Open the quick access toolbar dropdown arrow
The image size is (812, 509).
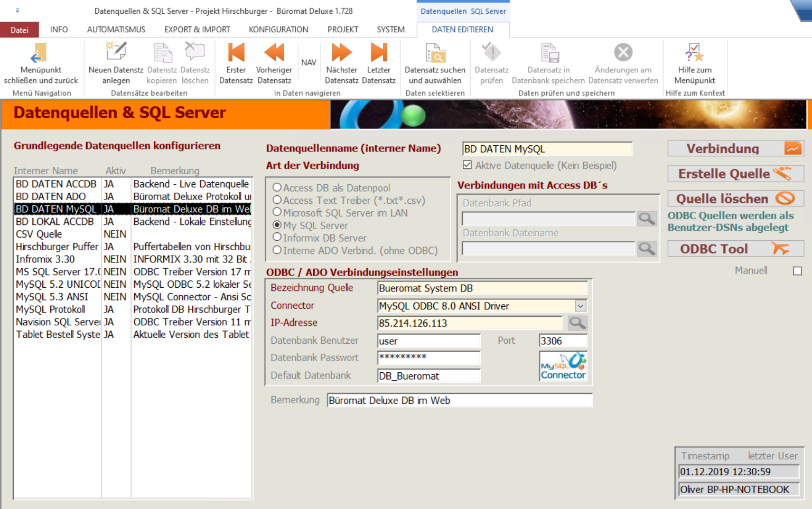[x=17, y=11]
